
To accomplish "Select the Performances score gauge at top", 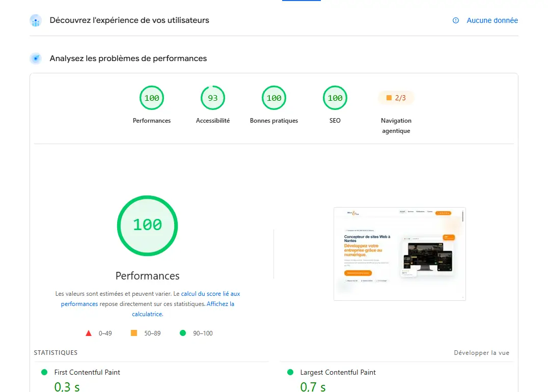I will pyautogui.click(x=152, y=98).
